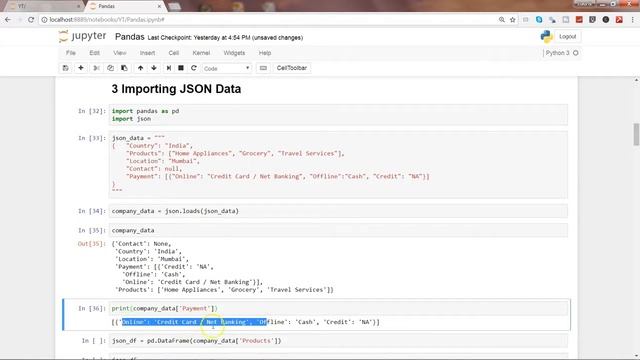Move selected cell up with arrow icon
Screen dimensions: 640x360
[140, 68]
